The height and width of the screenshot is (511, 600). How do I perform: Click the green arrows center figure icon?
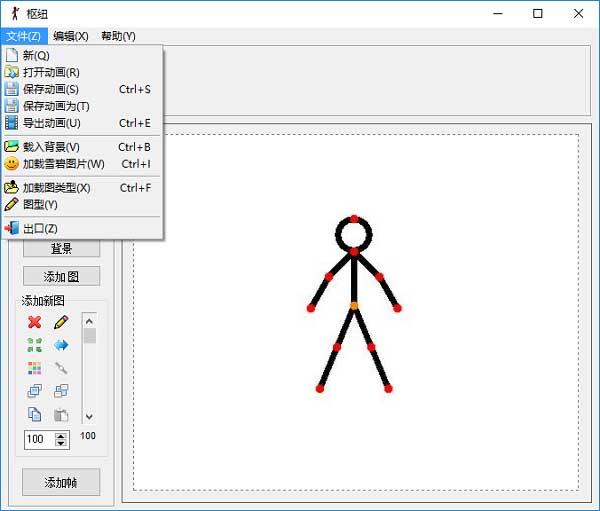coord(34,345)
